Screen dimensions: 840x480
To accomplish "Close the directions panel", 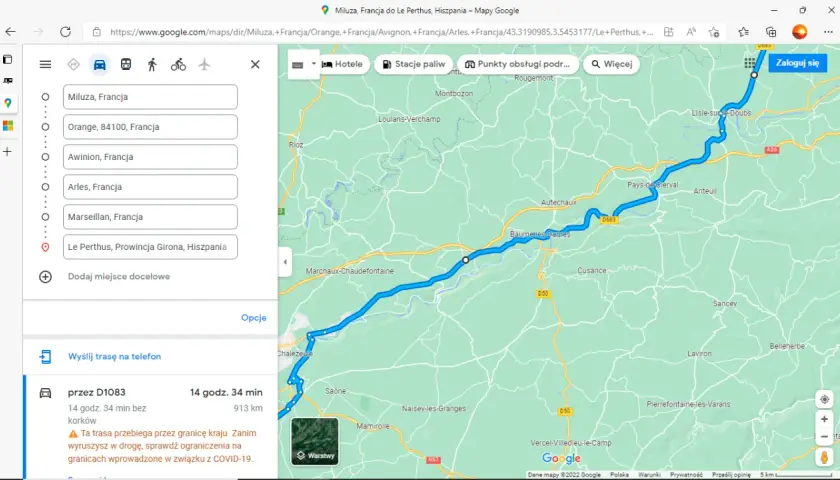I will click(x=255, y=65).
